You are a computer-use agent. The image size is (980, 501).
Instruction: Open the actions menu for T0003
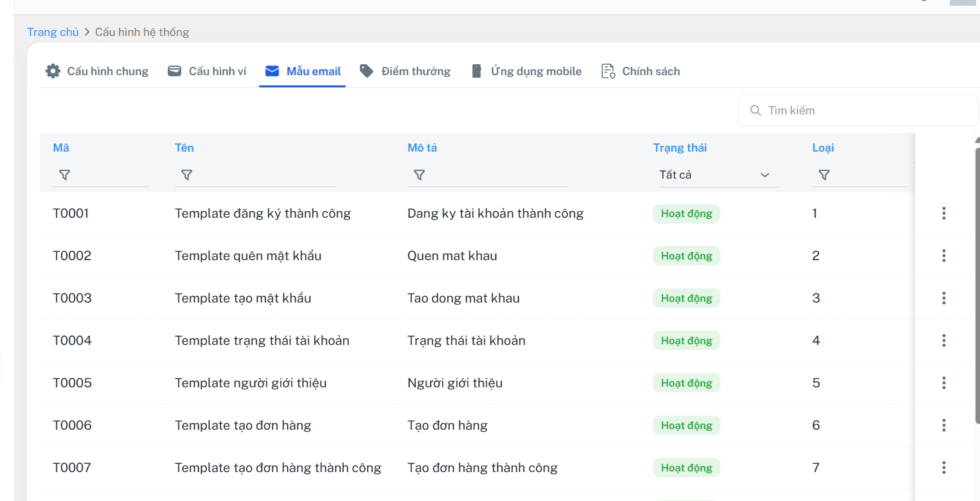pyautogui.click(x=943, y=298)
